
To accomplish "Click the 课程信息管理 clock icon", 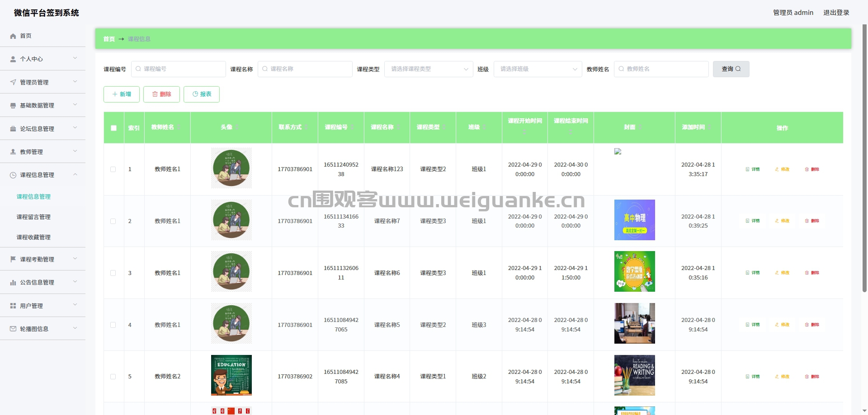I will pyautogui.click(x=13, y=175).
